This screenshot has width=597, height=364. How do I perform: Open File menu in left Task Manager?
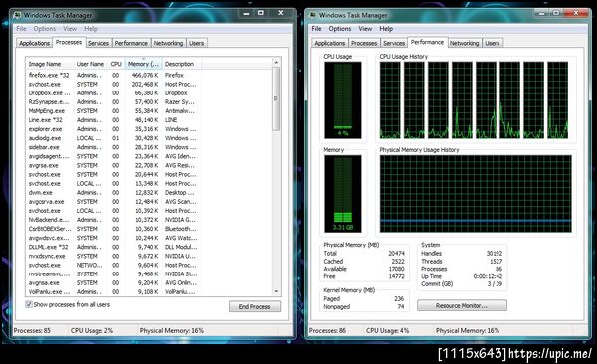(21, 29)
